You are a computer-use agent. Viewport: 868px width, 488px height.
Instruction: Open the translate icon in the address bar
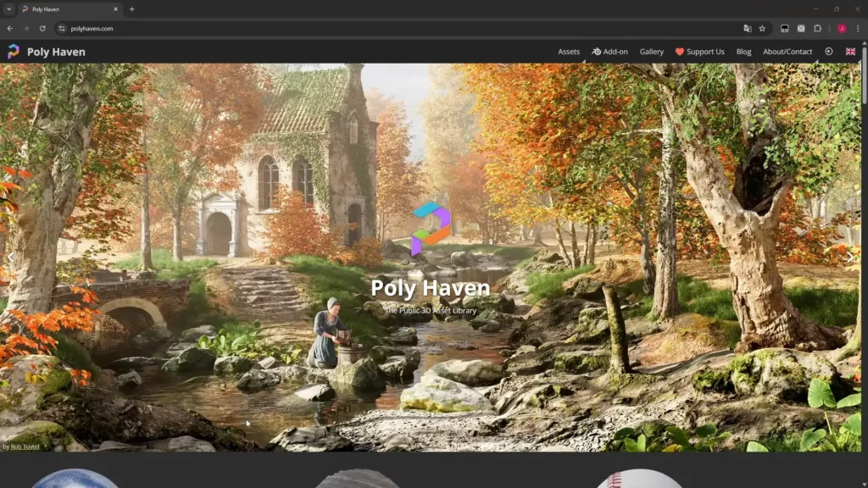[x=746, y=28]
